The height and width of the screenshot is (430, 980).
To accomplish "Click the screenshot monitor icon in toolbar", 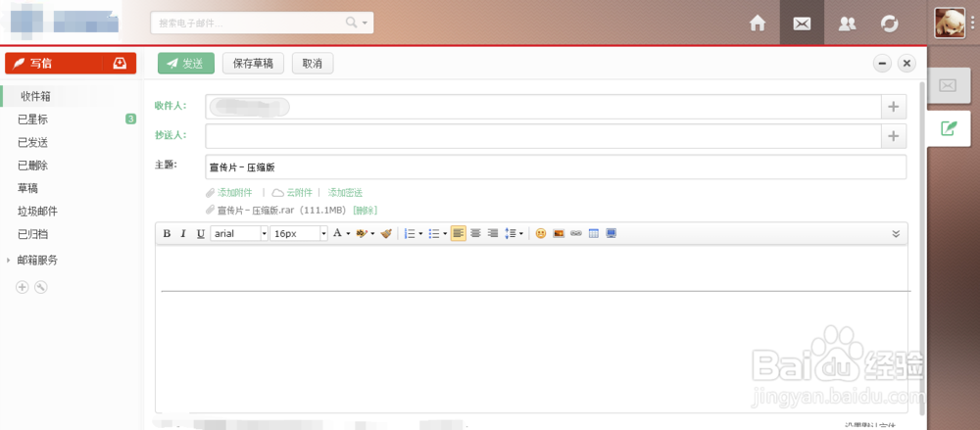I will click(x=612, y=233).
